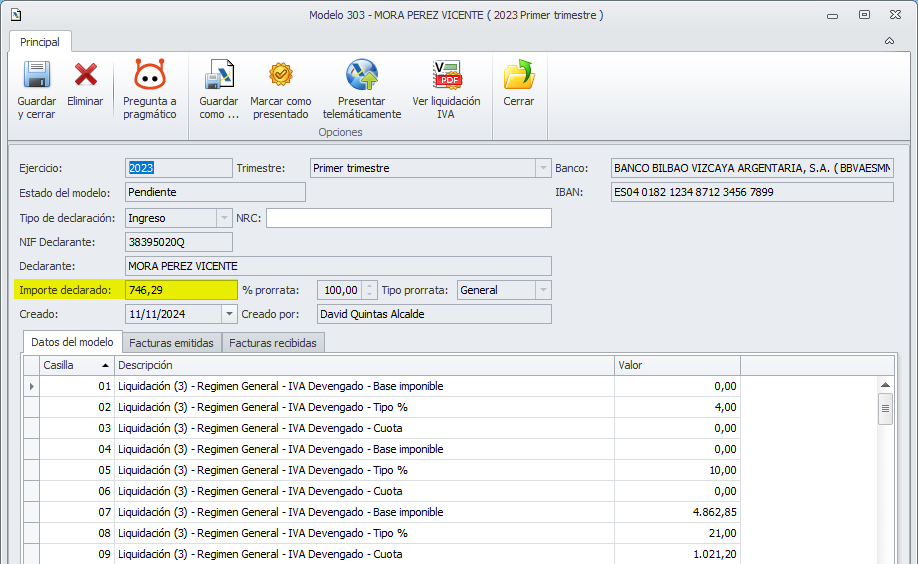Screen dimensions: 918x564
Task: Expand the Trimestre dropdown
Action: click(543, 168)
